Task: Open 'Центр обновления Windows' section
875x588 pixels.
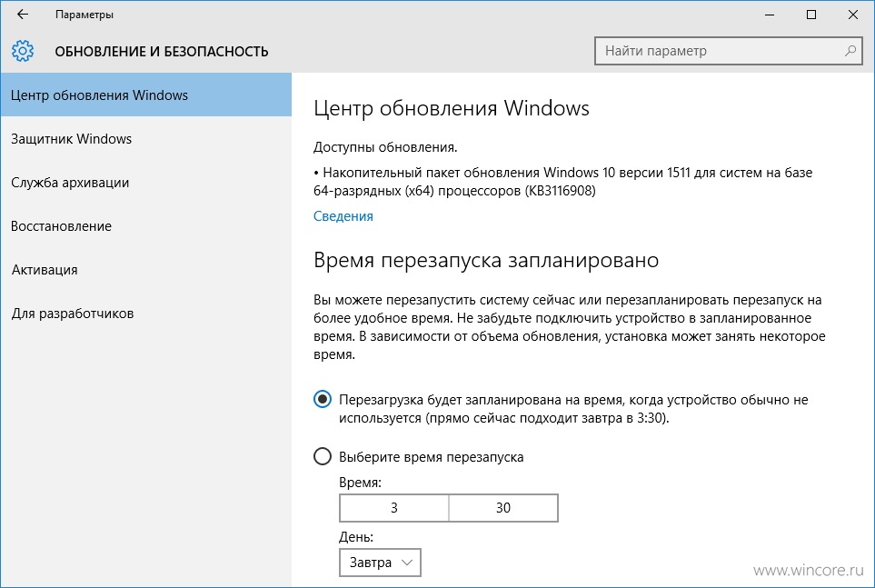Action: pos(145,95)
